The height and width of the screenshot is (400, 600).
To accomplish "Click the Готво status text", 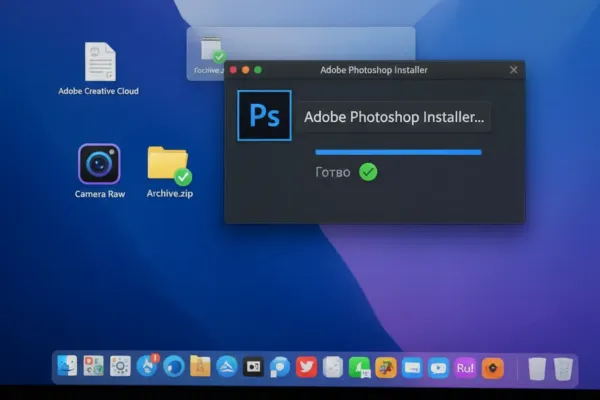I will click(x=333, y=172).
